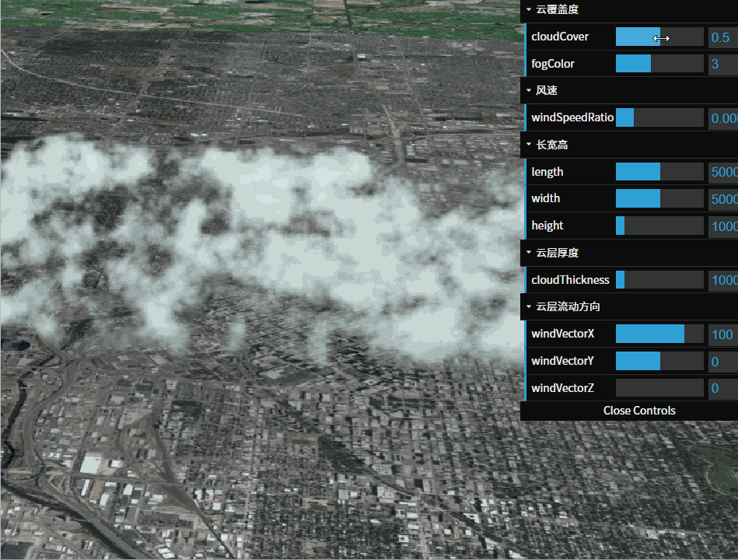Adjust the cloudThickness slider

click(x=659, y=280)
